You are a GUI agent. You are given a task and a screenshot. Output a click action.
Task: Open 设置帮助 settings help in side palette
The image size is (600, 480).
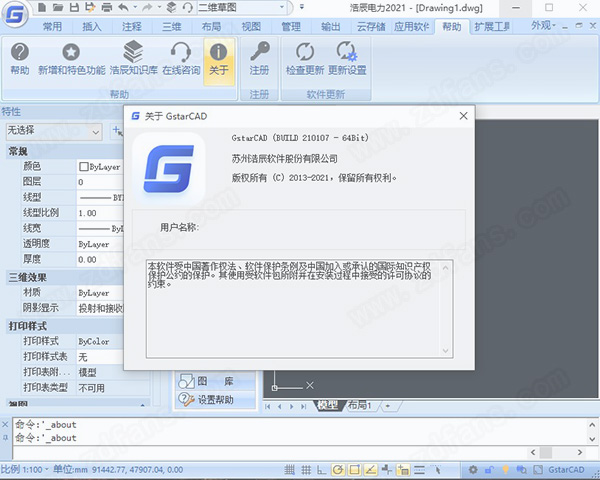215,400
